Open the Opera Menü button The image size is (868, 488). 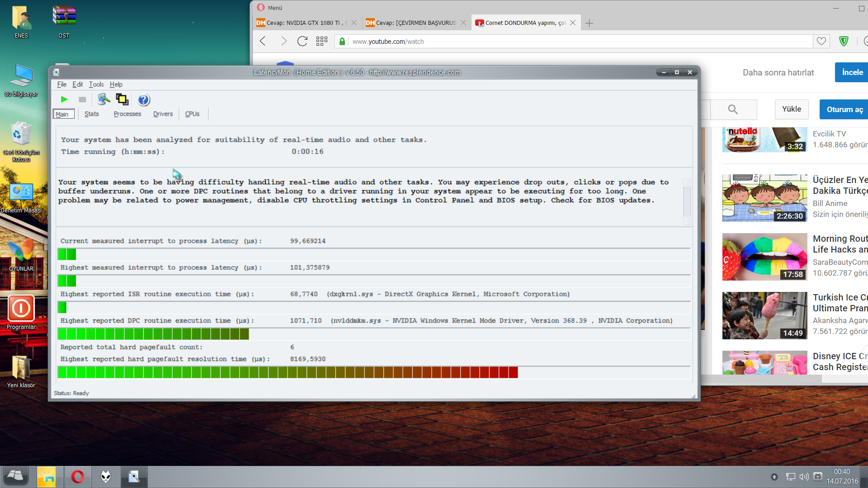pyautogui.click(x=270, y=8)
